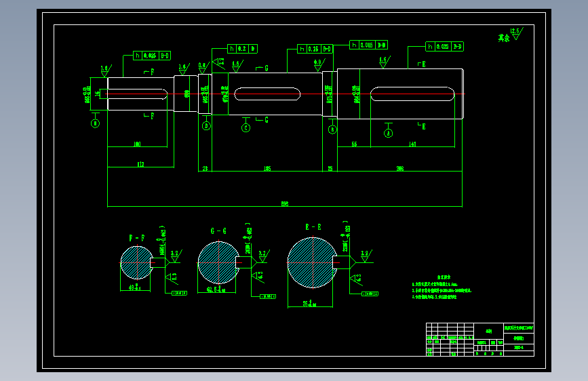Click the "0.2" tolerance frame with datum D
588x381 pixels.
coord(242,49)
